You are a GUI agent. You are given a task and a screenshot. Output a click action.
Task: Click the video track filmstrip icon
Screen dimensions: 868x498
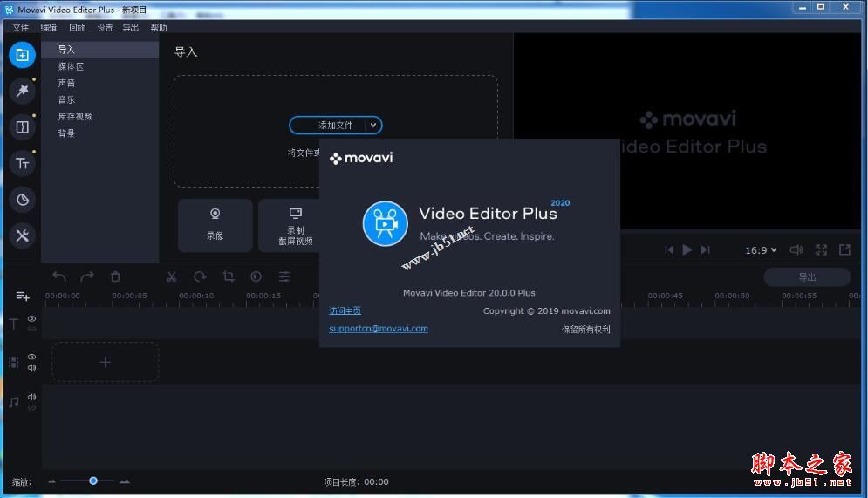(14, 363)
